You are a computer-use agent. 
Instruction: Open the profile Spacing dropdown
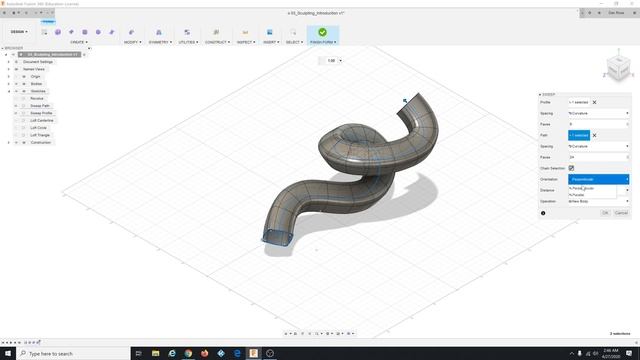[598, 113]
